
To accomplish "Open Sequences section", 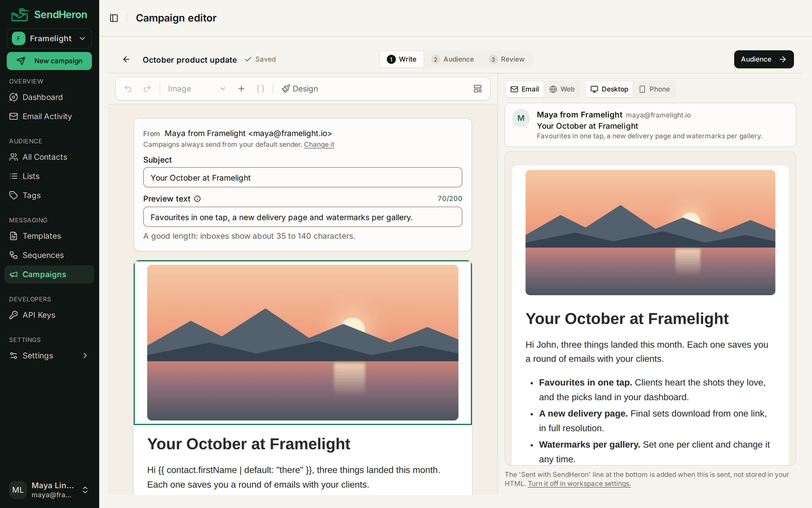I will [49, 255].
